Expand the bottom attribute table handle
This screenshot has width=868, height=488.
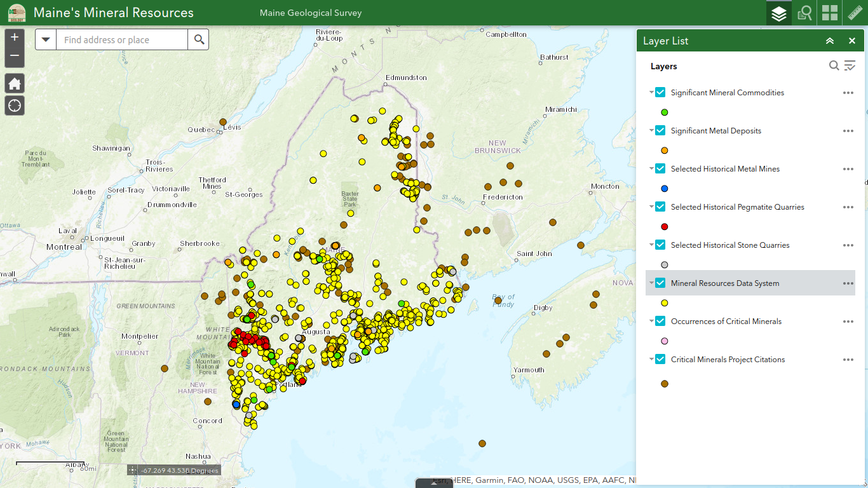[434, 483]
